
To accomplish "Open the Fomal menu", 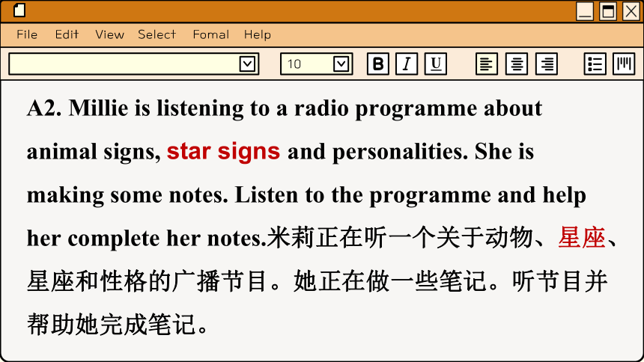I will (211, 34).
